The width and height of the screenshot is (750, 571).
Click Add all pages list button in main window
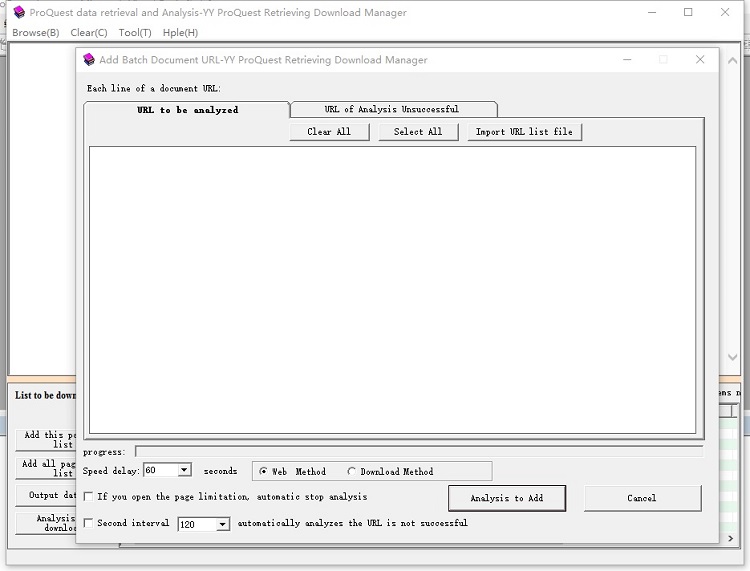[x=46, y=468]
